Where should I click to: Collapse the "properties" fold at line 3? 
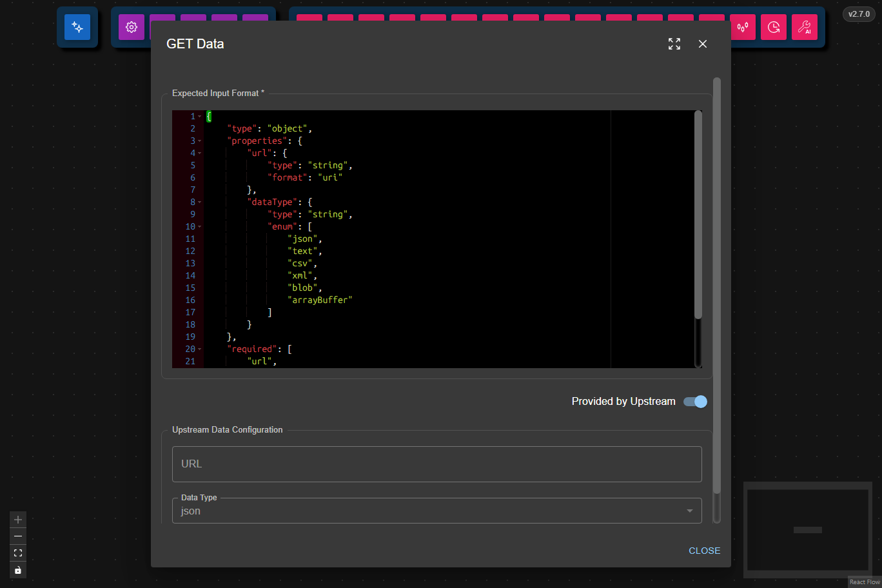click(x=200, y=141)
